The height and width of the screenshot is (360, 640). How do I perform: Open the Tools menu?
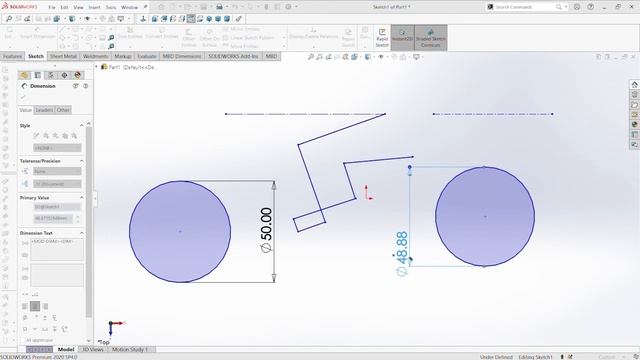coord(111,7)
